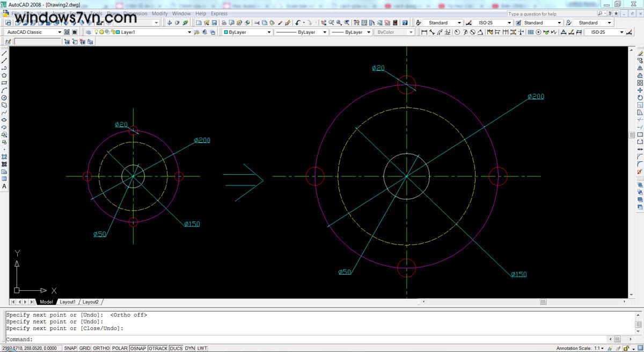Open the Window menu

point(181,13)
